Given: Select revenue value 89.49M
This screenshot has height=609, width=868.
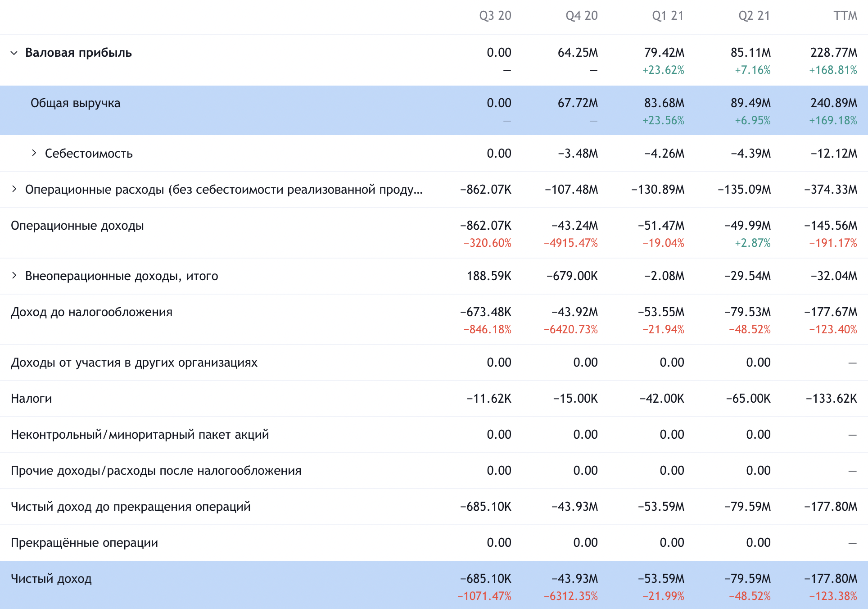Looking at the screenshot, I should (750, 103).
